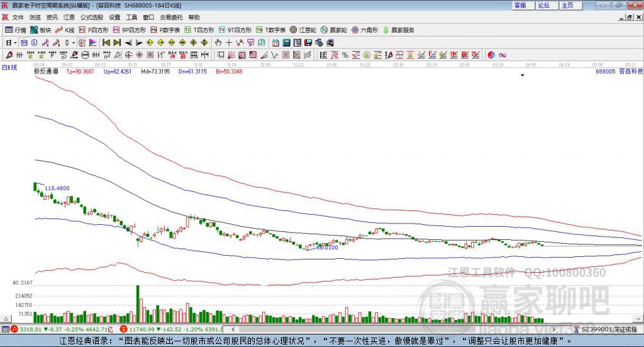644x347 pixels.
Task: Click the black dropdown triangle below date axis
Action: tap(523, 75)
